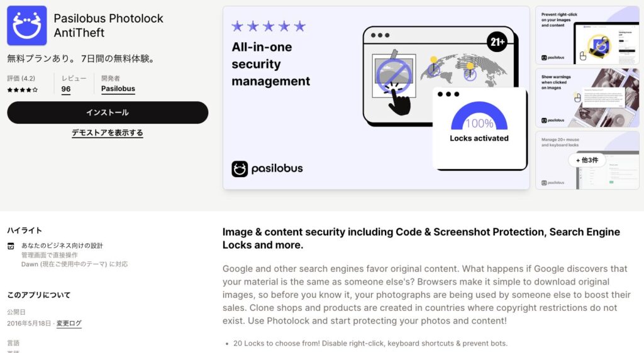
Task: Open the 'Show warnings when clicked' thumbnail
Action: tap(587, 97)
